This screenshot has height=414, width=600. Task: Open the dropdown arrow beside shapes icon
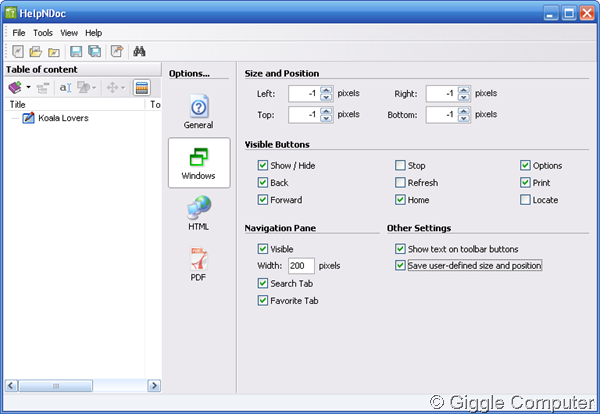point(94,88)
